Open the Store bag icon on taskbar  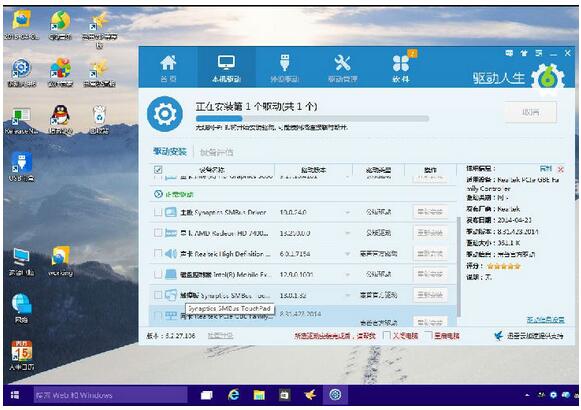[x=285, y=395]
